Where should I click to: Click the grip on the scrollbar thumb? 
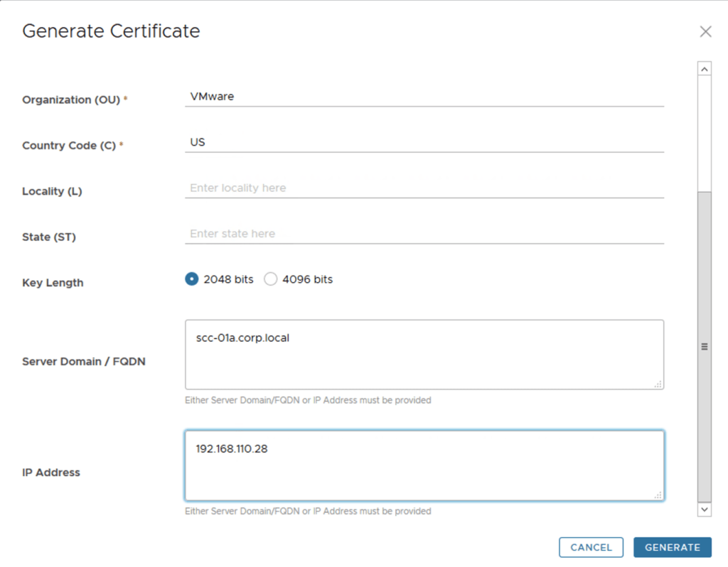(705, 347)
